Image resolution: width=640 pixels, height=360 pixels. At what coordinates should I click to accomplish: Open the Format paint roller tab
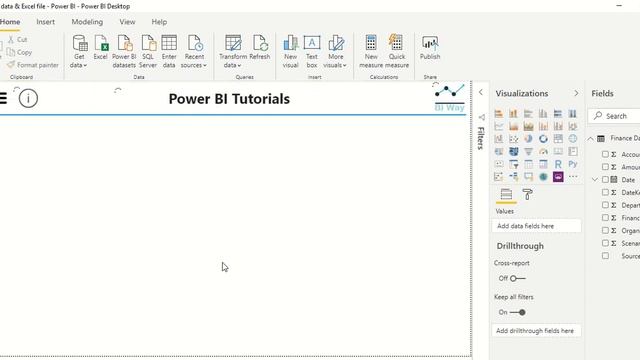point(527,194)
